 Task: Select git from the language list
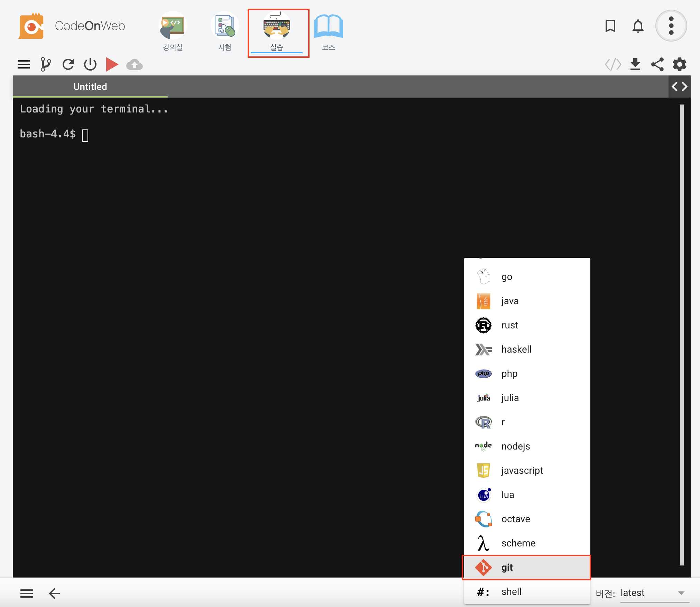pyautogui.click(x=526, y=568)
